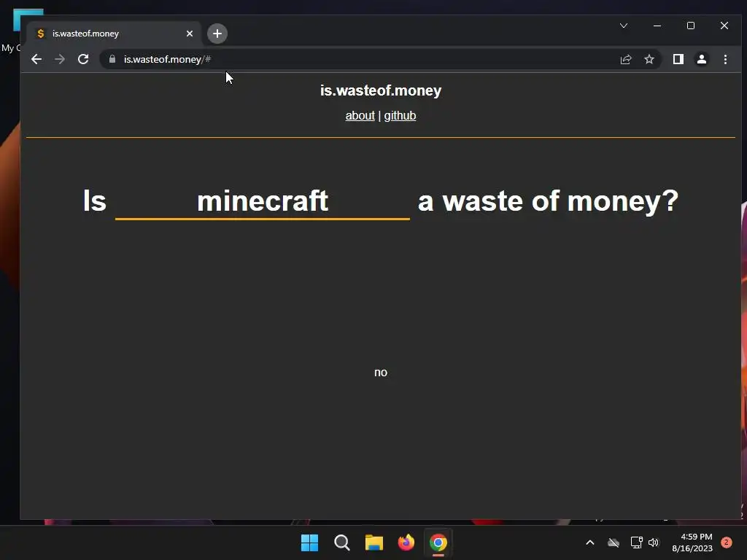Viewport: 747px width, 560px height.
Task: Click the is.wasteof.money page heading
Action: coord(381,90)
